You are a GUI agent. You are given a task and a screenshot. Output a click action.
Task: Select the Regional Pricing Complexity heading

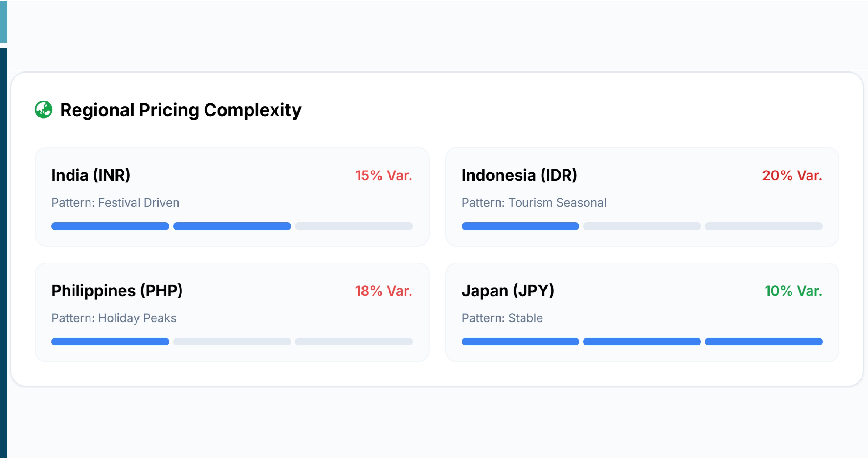(181, 109)
